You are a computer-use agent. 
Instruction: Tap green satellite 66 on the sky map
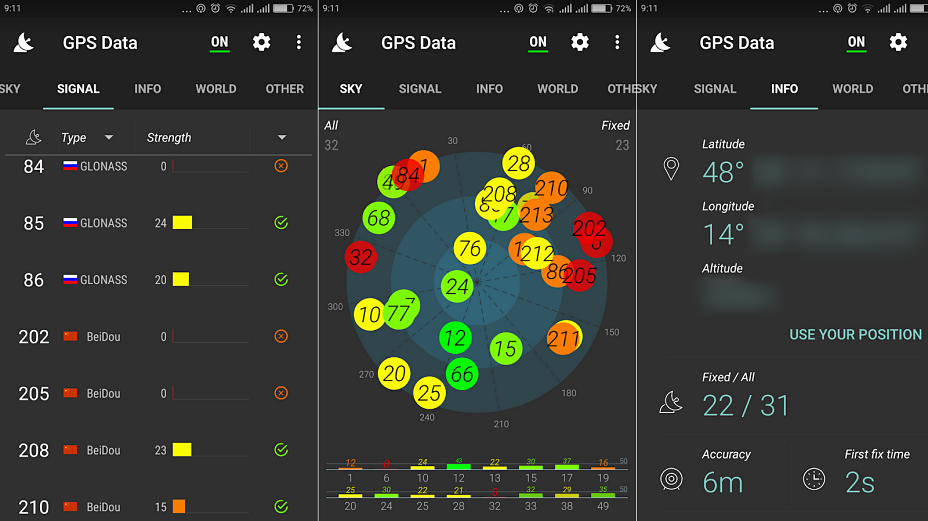(x=462, y=374)
